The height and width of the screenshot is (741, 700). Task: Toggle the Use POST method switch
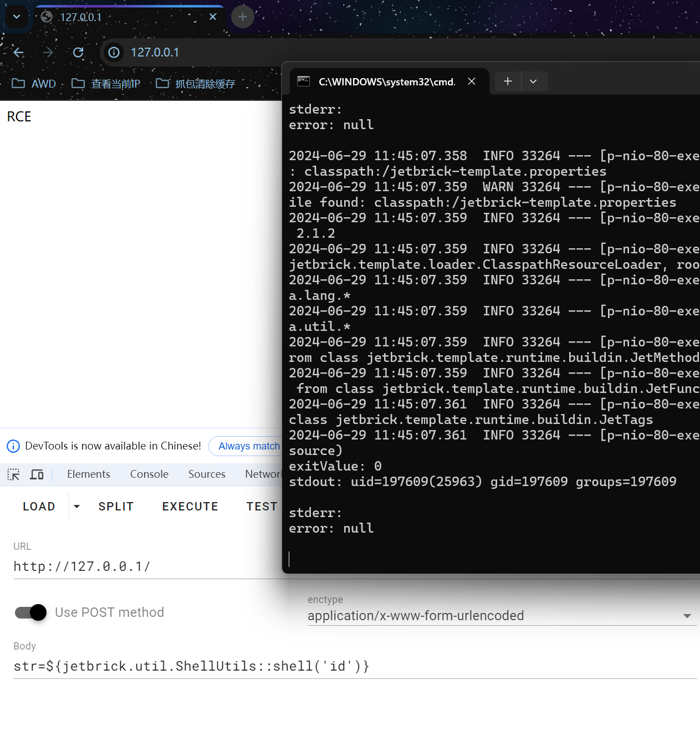click(31, 612)
